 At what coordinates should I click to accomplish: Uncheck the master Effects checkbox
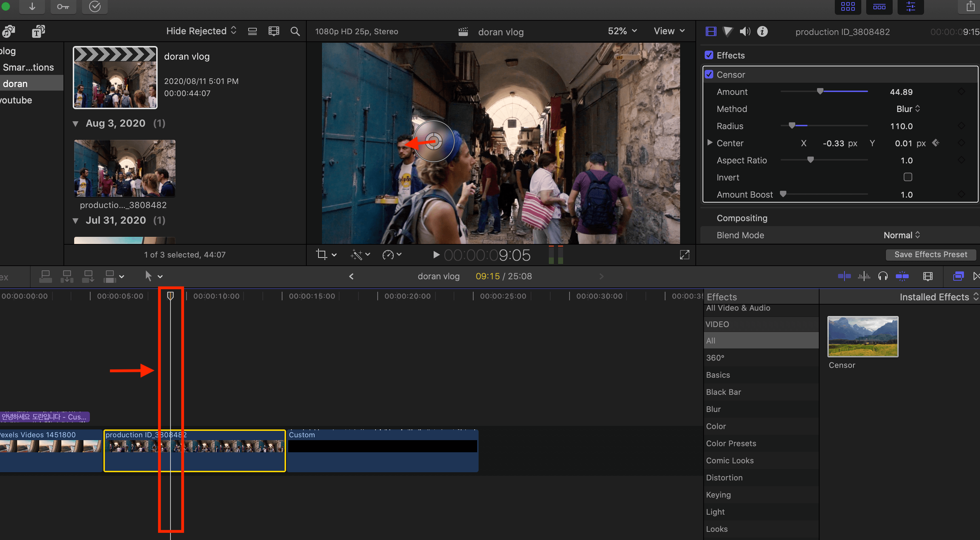[709, 55]
